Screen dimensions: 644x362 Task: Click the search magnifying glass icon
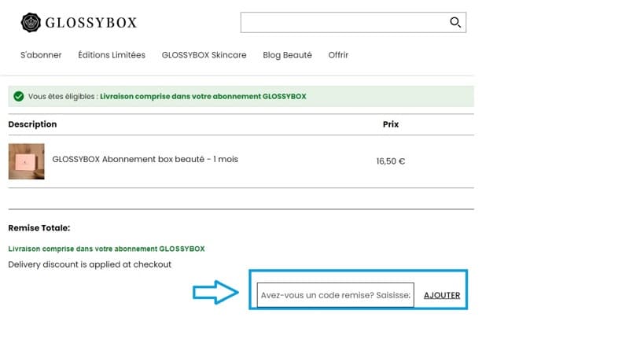tap(455, 22)
